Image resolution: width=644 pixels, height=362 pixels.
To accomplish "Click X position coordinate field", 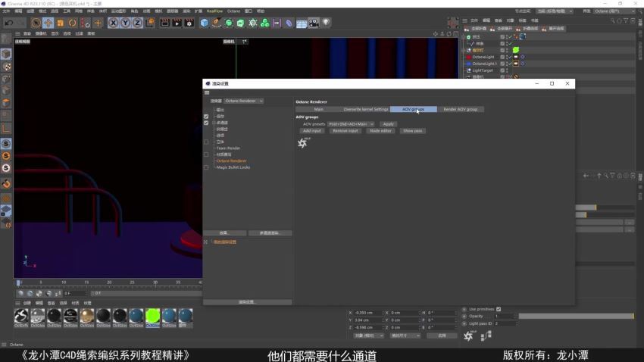I will (367, 313).
